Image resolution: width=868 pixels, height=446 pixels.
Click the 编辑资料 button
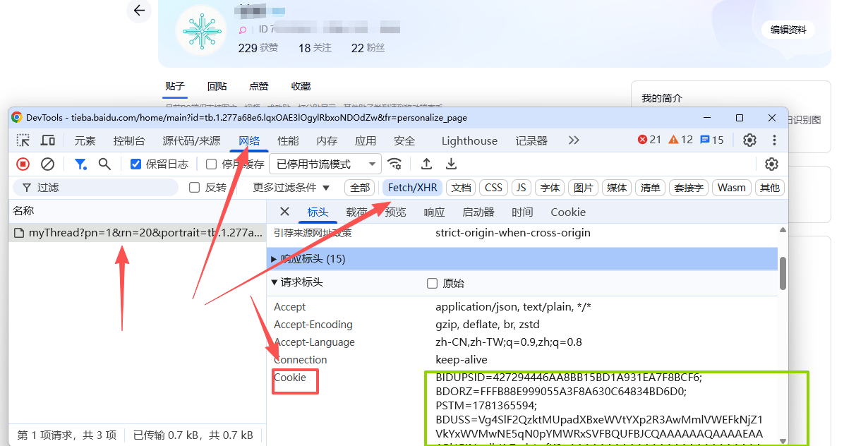(788, 30)
